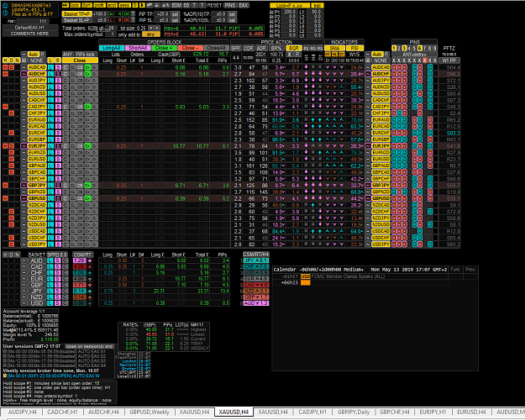Image resolution: width=525 pixels, height=420 pixels.
Task: Click set button next to %ADR(10)TP
Action: 232,14
